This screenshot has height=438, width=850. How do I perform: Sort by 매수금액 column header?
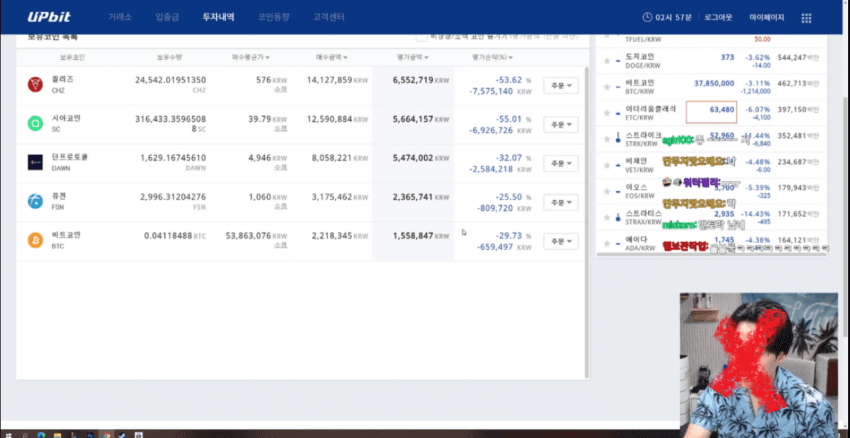(332, 57)
